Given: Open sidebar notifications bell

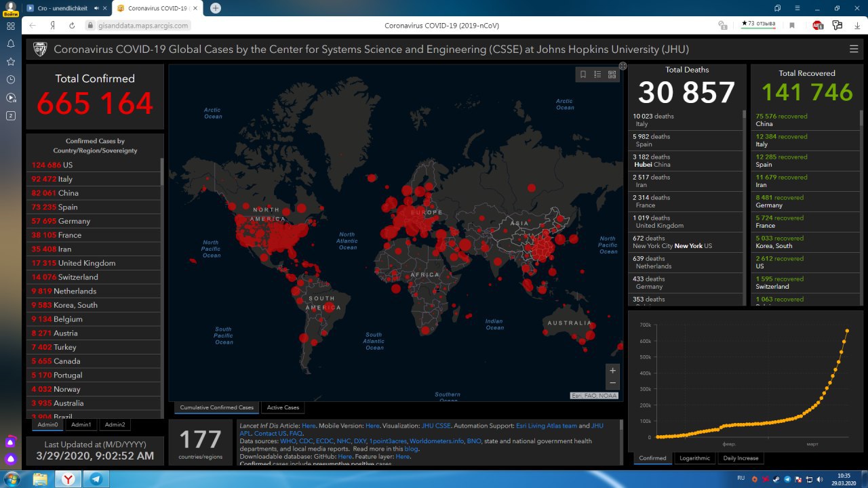Looking at the screenshot, I should pyautogui.click(x=10, y=43).
